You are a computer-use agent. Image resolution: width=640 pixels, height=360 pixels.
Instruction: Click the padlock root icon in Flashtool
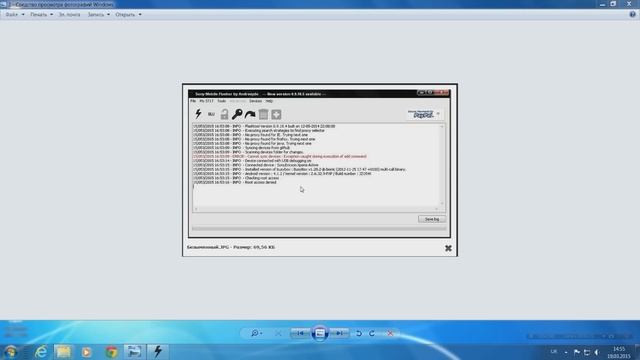coord(224,114)
